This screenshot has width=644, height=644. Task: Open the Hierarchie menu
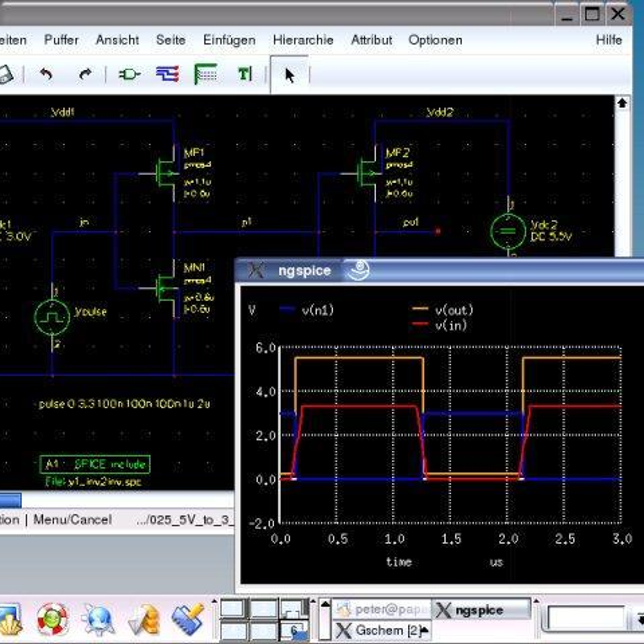[303, 40]
